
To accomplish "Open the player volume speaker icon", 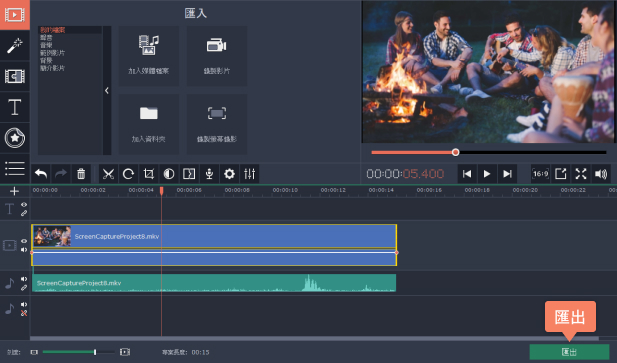I will (x=601, y=174).
